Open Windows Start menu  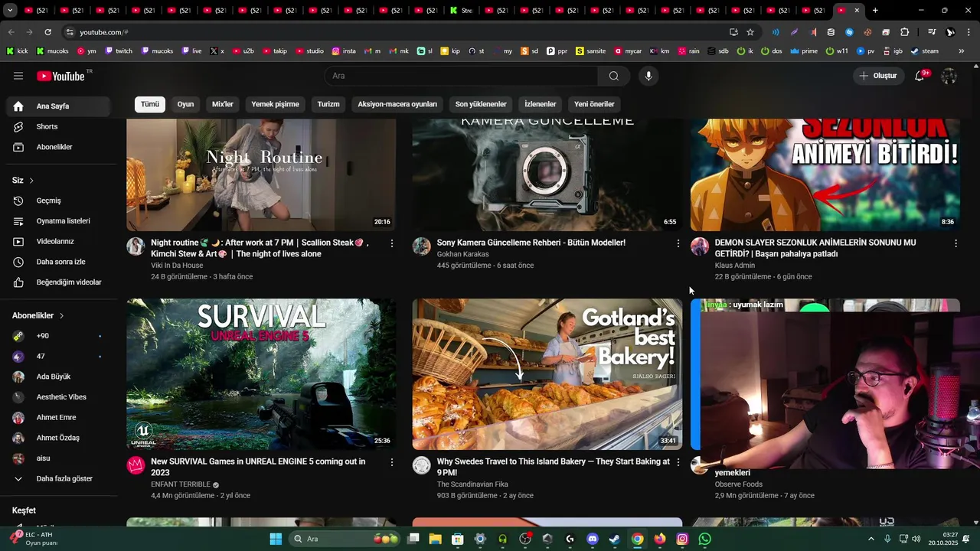[276, 539]
